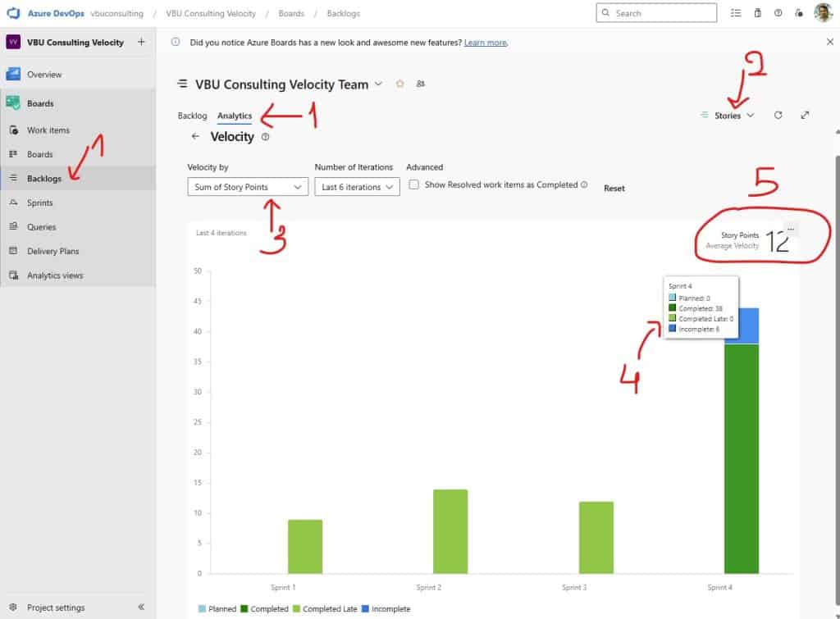Open the Sum of Story Points dropdown
The height and width of the screenshot is (619, 840).
(248, 187)
